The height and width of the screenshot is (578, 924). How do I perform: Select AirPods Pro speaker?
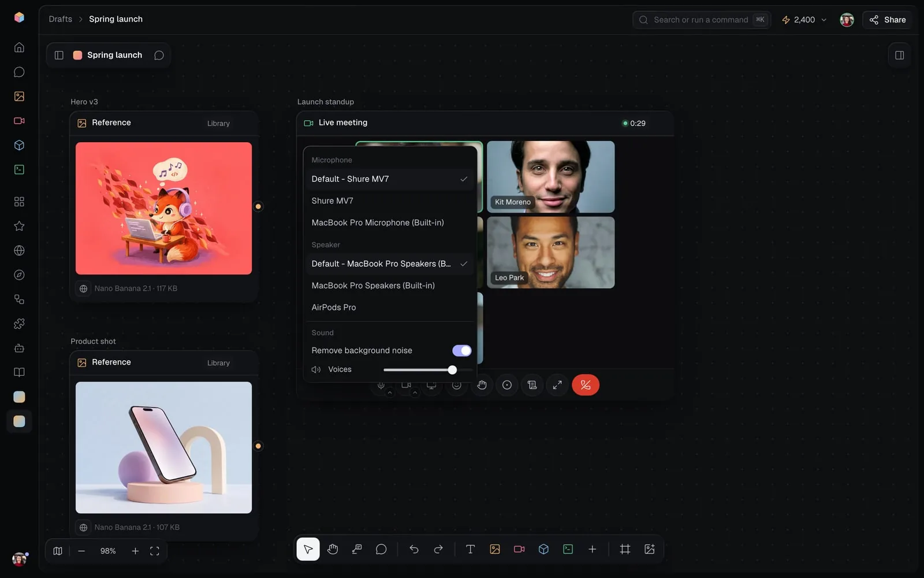(x=390, y=307)
